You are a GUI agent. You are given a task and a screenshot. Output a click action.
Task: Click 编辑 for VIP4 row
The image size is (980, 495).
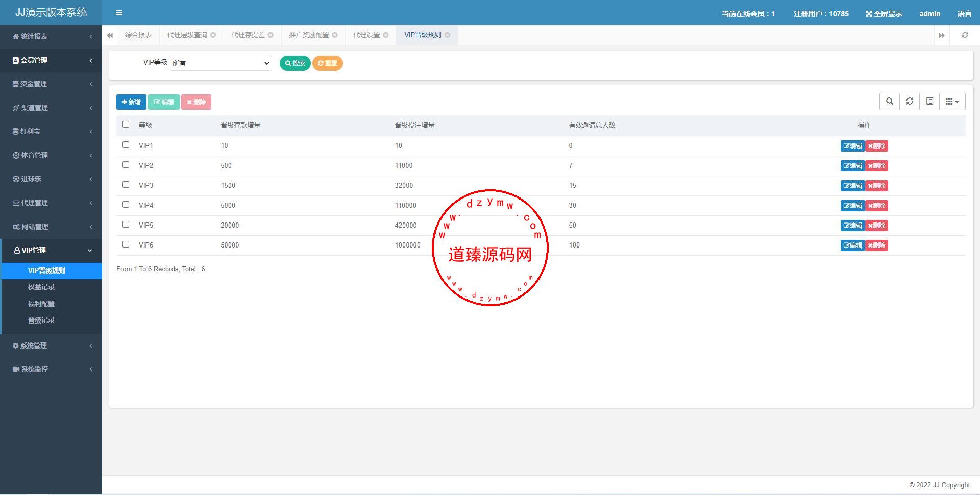tap(852, 206)
